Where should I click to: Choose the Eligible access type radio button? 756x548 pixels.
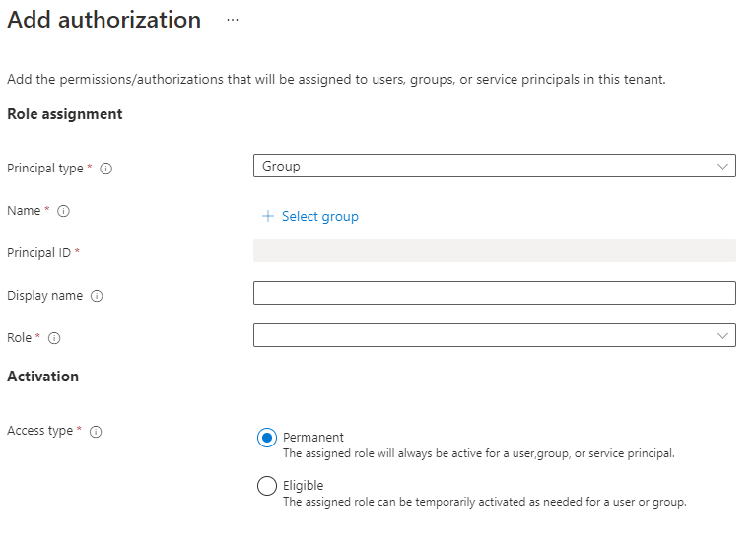coord(267,486)
